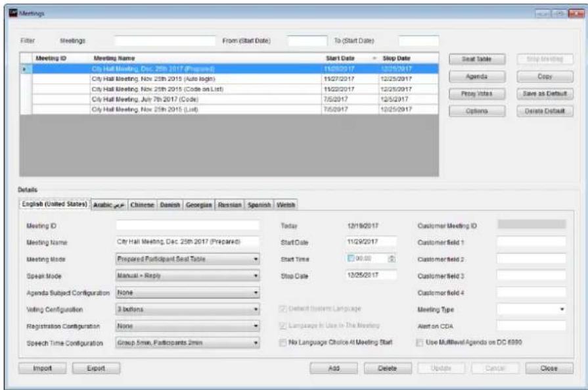
Task: Click the Add button
Action: pos(334,368)
